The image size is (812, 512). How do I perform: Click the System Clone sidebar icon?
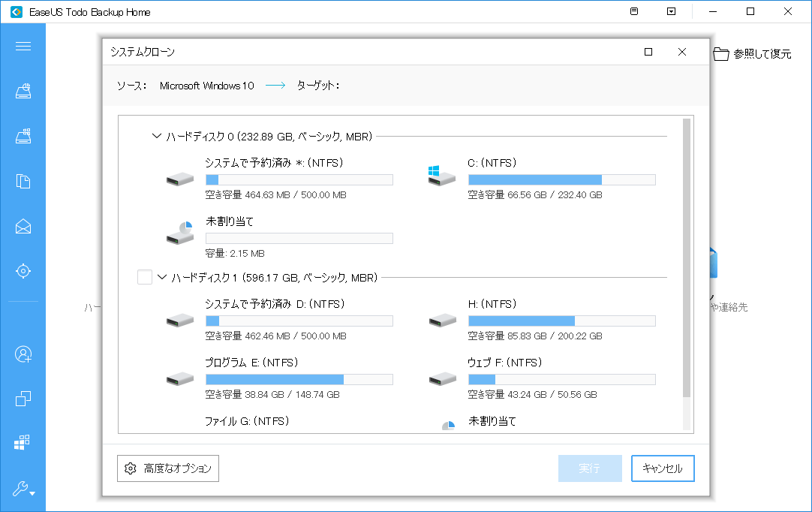[23, 442]
